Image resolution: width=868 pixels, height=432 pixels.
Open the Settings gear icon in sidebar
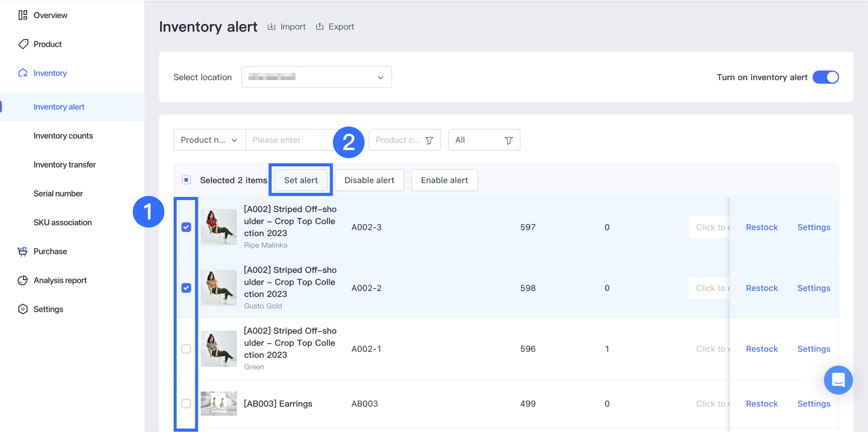(23, 309)
